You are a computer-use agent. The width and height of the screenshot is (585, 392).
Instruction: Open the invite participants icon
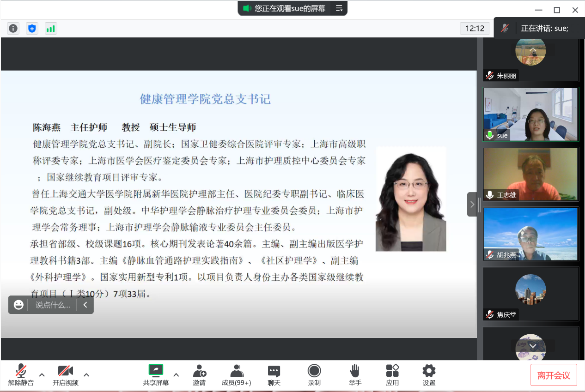199,375
